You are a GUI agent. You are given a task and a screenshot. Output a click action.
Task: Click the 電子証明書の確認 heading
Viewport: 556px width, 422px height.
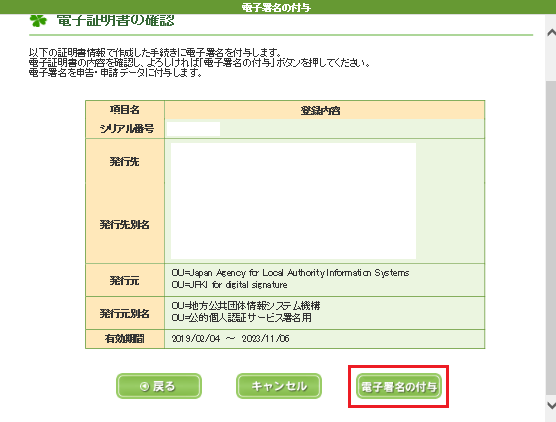[x=116, y=21]
